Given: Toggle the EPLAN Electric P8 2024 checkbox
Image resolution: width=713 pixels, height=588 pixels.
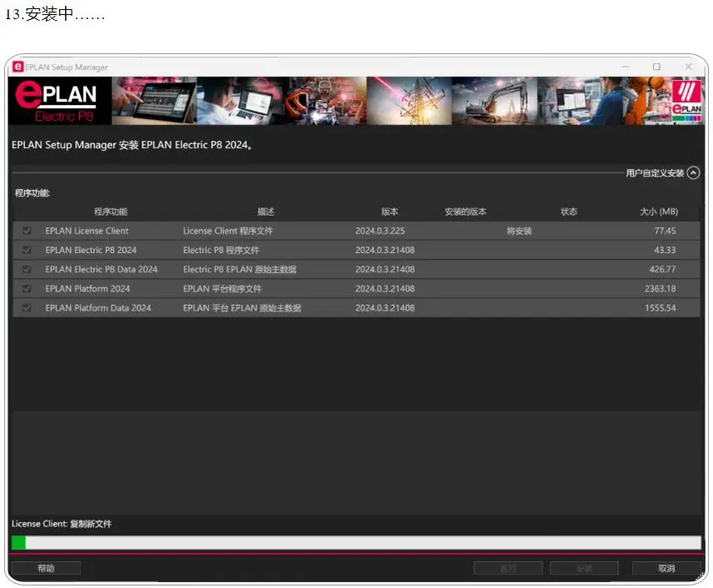Looking at the screenshot, I should (x=27, y=250).
